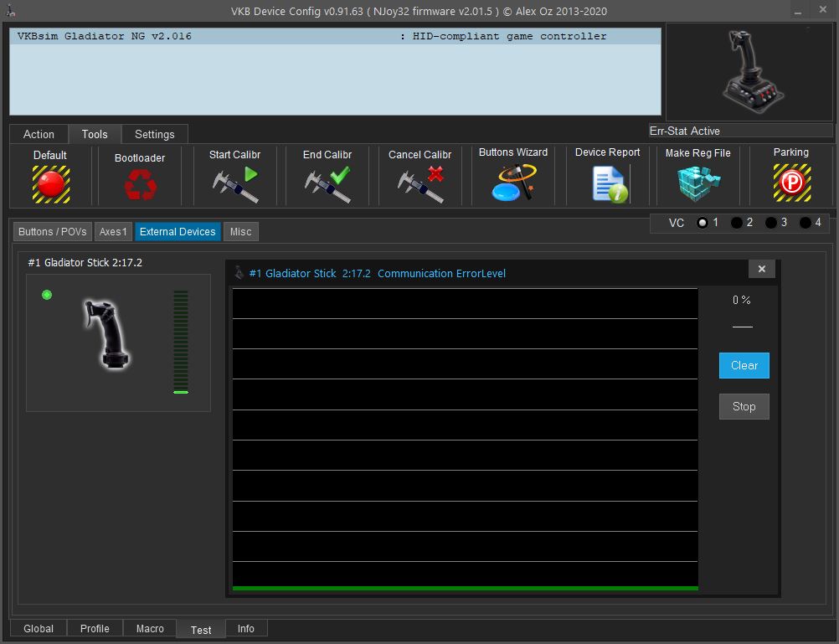
Task: Open the Settings tab
Action: [155, 134]
